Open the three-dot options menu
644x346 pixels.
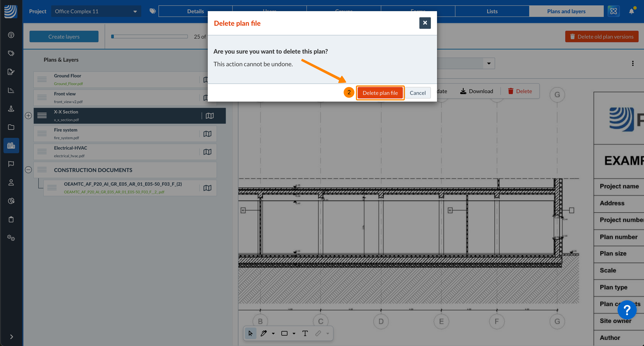tap(633, 63)
